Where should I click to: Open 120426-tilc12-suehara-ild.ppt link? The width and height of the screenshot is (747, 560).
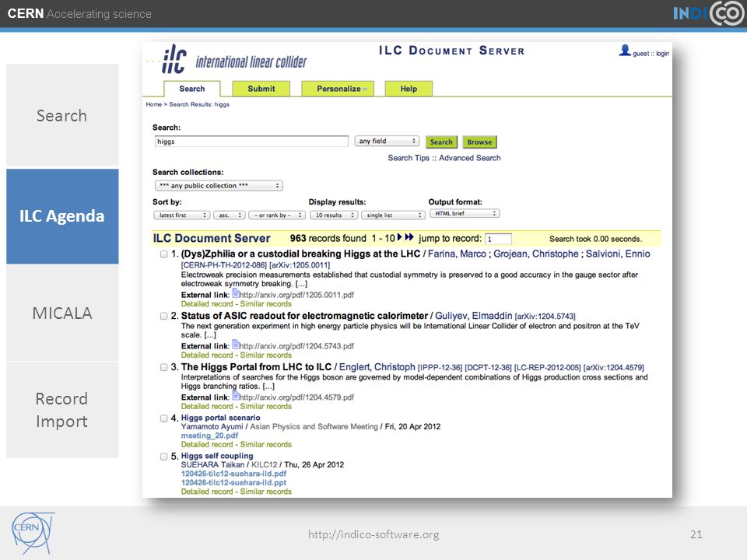click(233, 483)
